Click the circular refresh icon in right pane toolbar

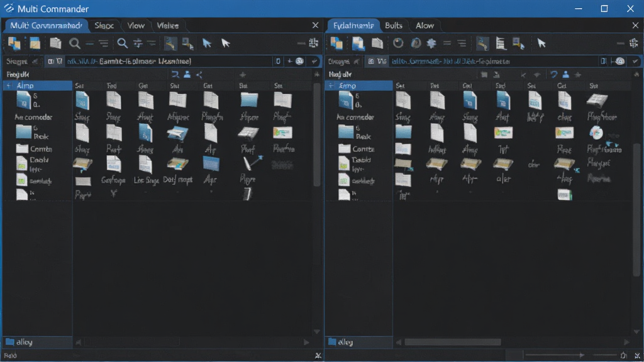[398, 43]
